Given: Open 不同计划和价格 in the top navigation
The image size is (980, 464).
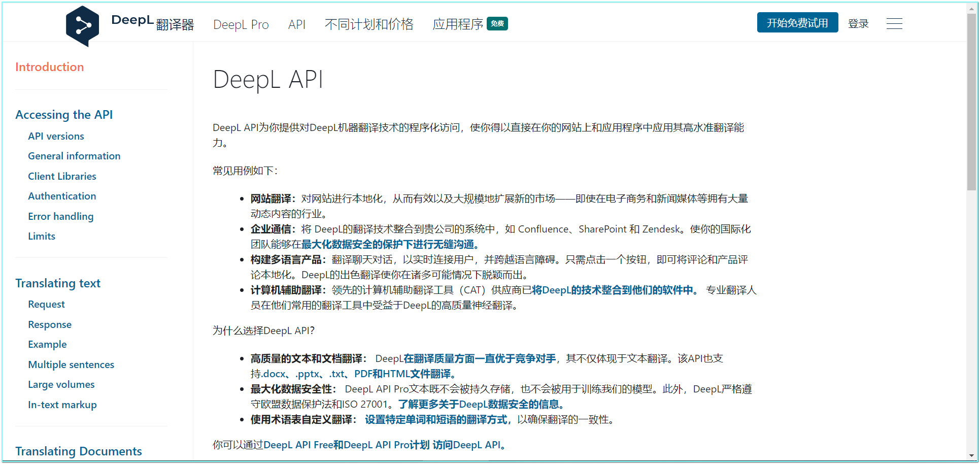Looking at the screenshot, I should click(369, 24).
